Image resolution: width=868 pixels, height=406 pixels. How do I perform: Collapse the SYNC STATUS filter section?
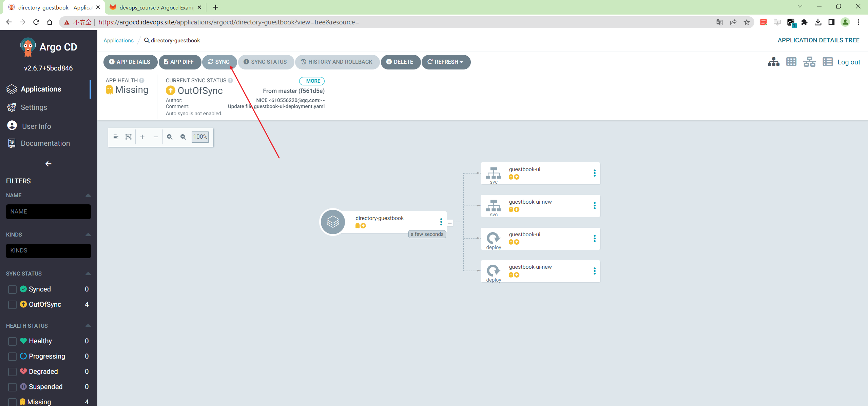tap(88, 273)
